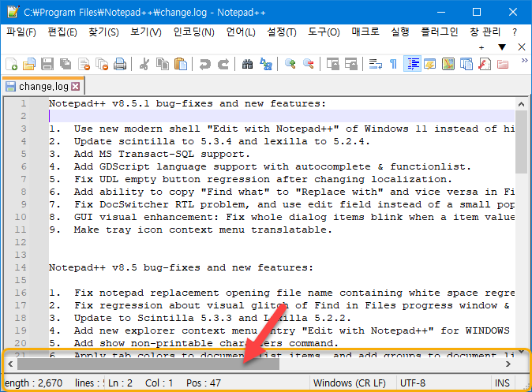Close the change.log tab
The image size is (532, 392).
tap(76, 87)
